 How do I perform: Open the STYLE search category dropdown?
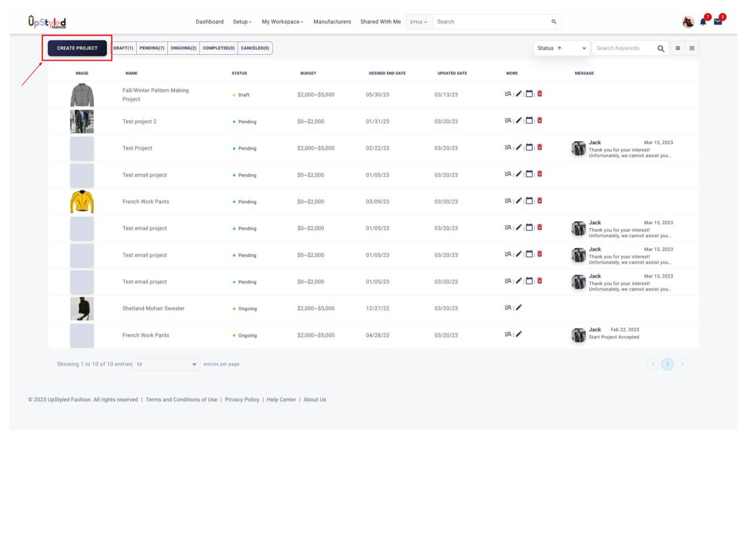coord(418,22)
